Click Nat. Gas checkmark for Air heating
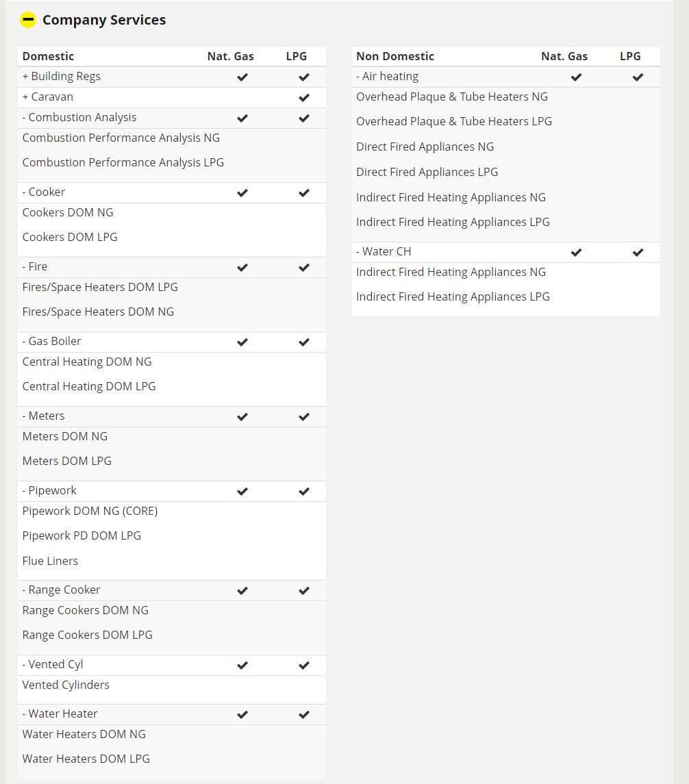Viewport: 689px width, 784px height. tap(576, 77)
